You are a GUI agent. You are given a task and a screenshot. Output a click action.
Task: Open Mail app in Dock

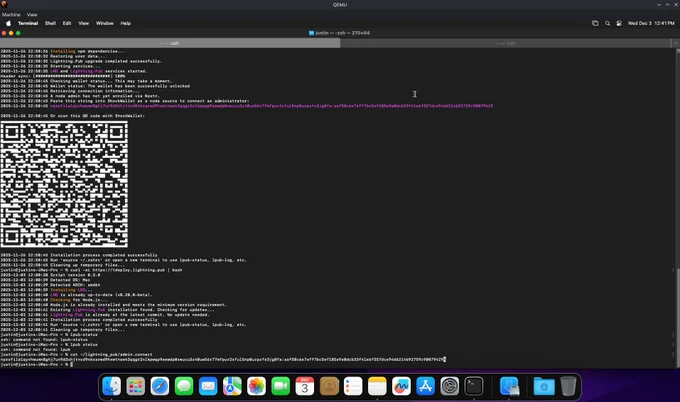(208, 386)
